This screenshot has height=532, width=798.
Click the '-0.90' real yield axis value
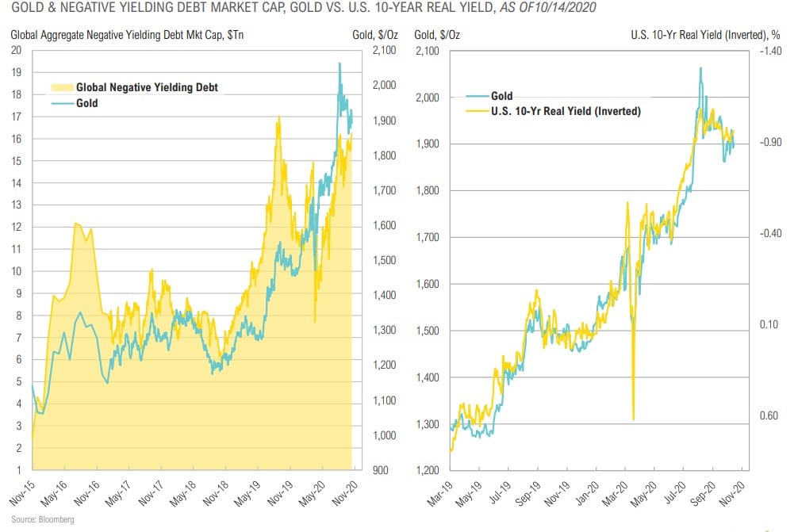point(770,142)
